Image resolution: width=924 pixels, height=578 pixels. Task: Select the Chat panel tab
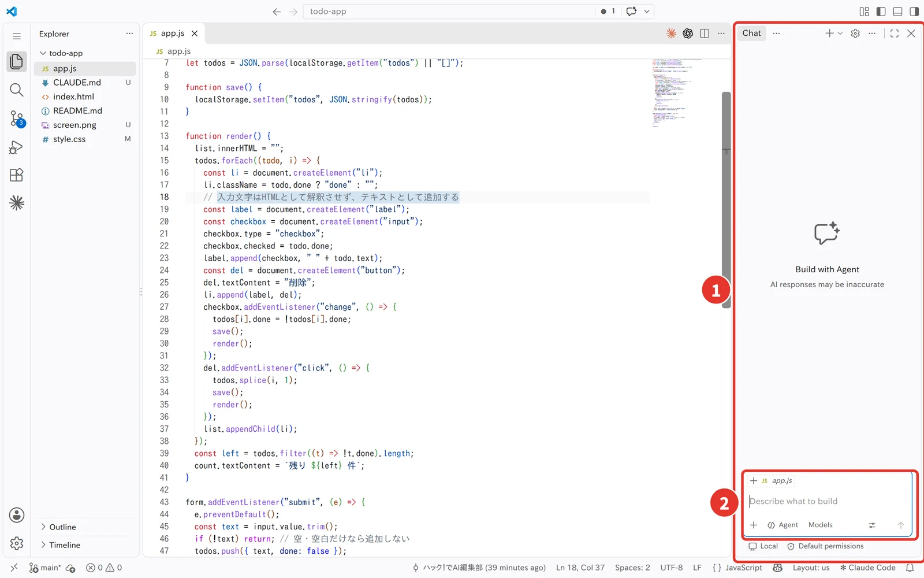coord(751,34)
